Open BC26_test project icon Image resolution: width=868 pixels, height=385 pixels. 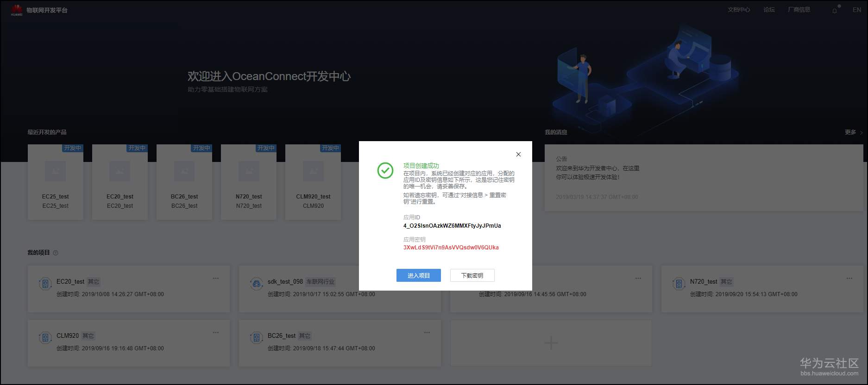pos(257,338)
